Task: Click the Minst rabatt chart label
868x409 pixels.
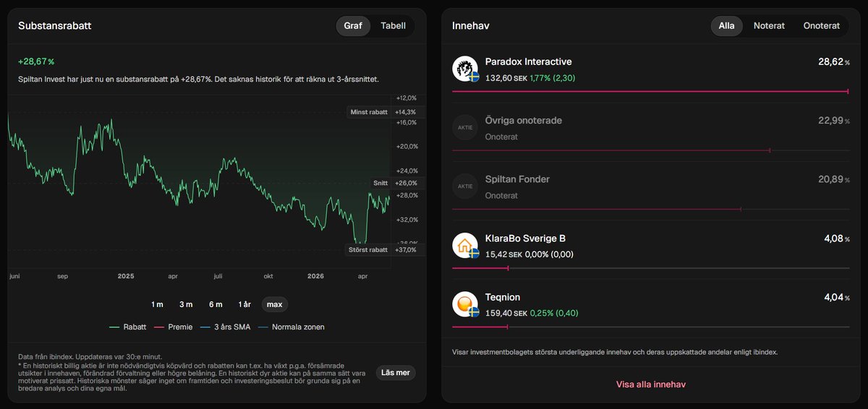Action: tap(369, 112)
